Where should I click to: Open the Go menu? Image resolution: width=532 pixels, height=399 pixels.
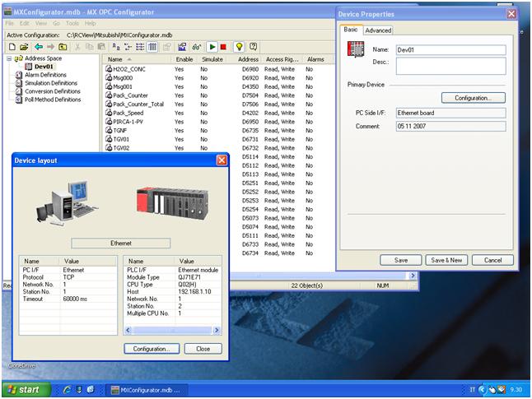coord(56,23)
